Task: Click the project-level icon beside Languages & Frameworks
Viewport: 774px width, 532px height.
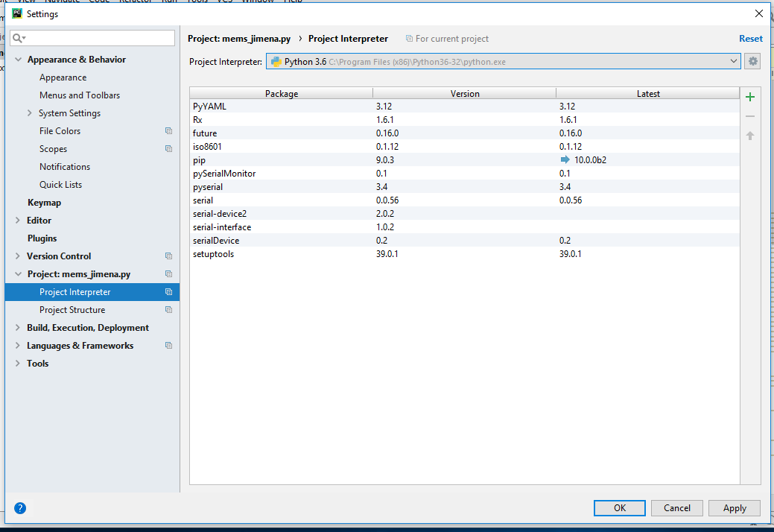Action: [168, 346]
